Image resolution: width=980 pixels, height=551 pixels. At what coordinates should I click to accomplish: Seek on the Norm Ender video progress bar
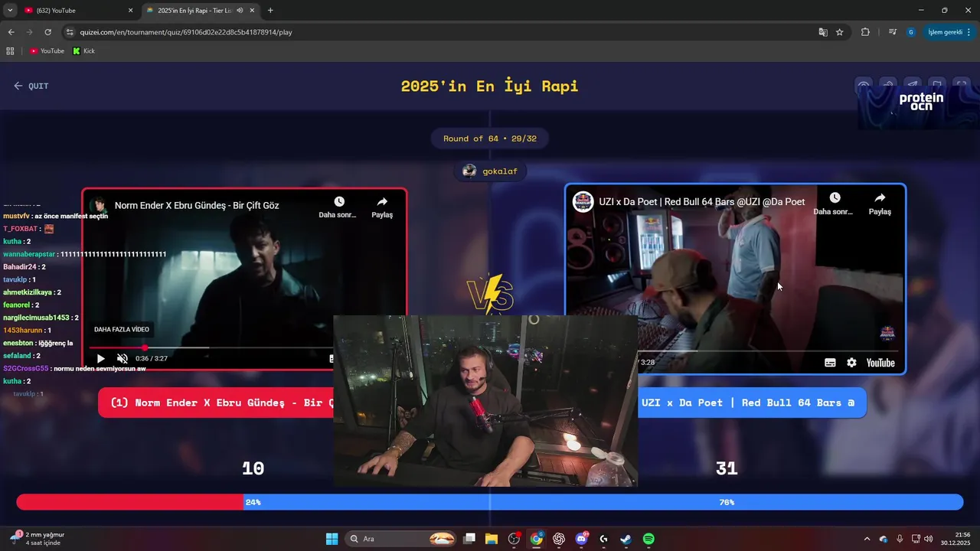coord(211,347)
